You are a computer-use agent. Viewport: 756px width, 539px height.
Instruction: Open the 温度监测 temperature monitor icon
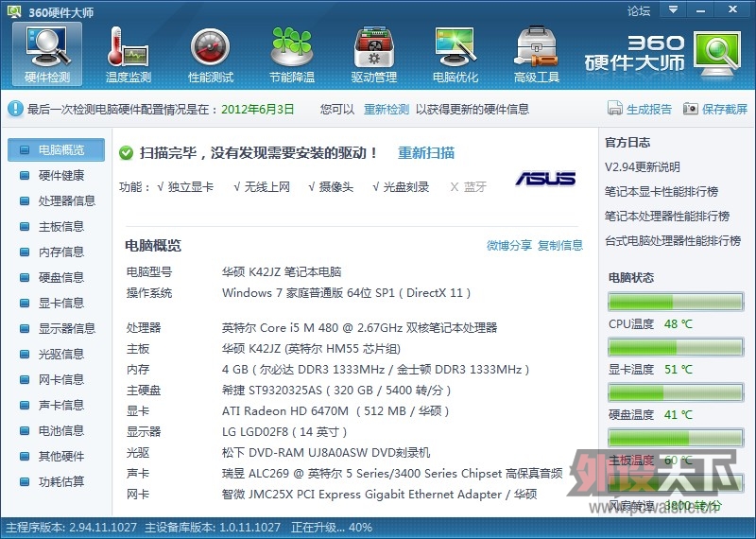[129, 52]
